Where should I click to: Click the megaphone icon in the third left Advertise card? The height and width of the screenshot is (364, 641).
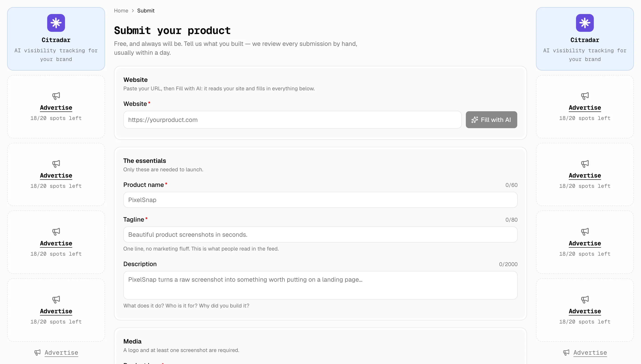pyautogui.click(x=56, y=231)
